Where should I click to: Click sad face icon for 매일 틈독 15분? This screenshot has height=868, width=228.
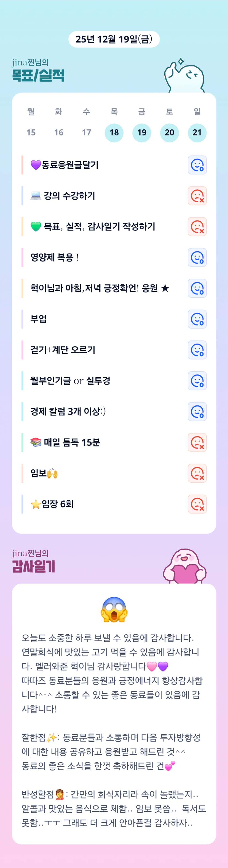(x=197, y=442)
